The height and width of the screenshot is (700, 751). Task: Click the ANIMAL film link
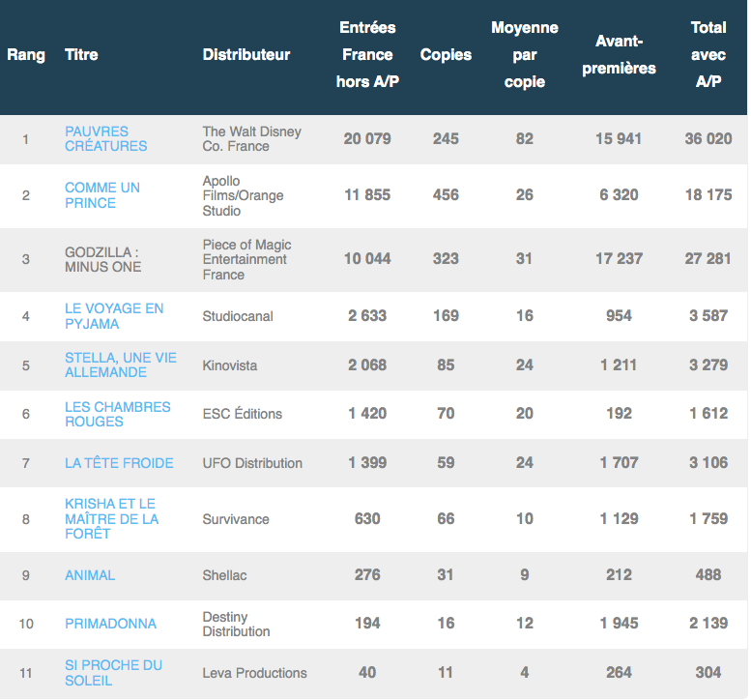[89, 575]
